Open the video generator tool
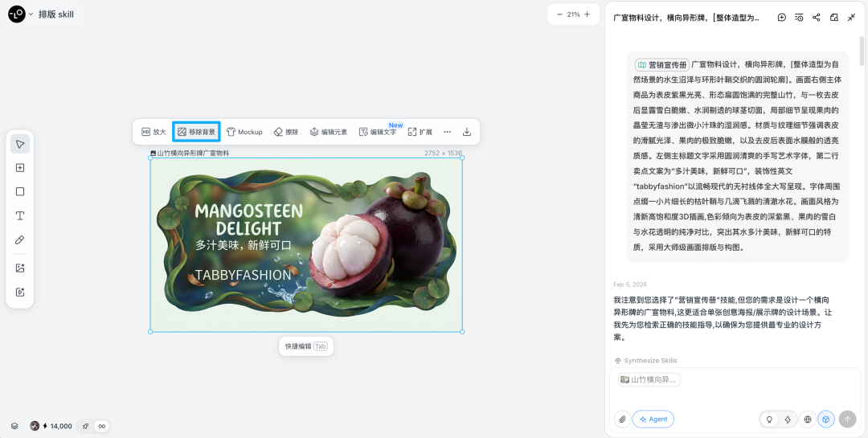This screenshot has height=438, width=868. [x=20, y=293]
